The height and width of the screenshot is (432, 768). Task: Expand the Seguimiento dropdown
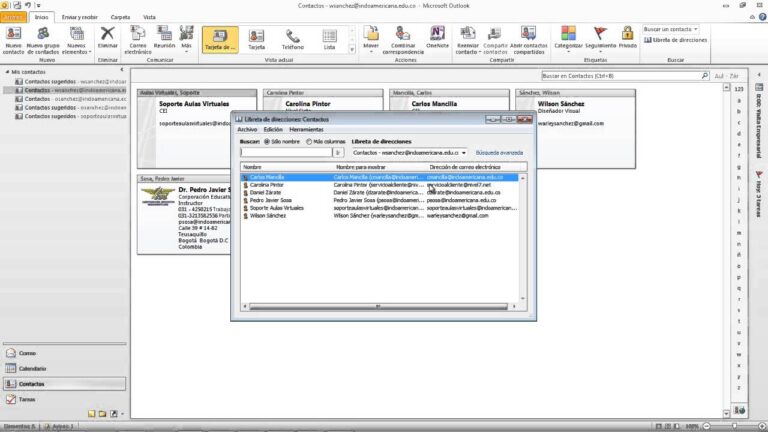pyautogui.click(x=600, y=40)
